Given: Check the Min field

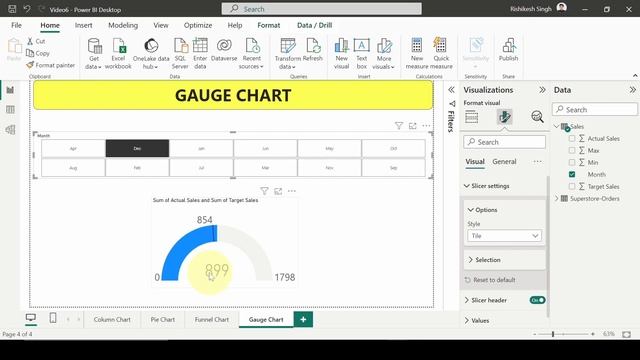Looking at the screenshot, I should (x=572, y=162).
